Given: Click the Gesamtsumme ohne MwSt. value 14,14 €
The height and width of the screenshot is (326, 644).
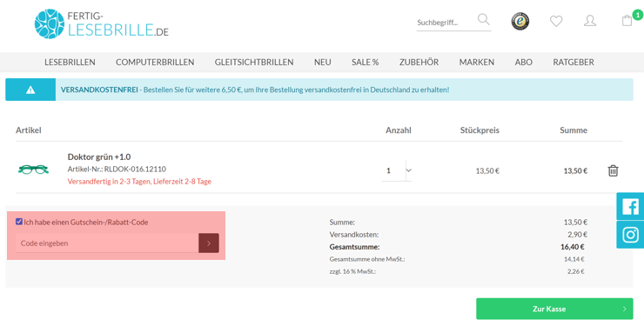Looking at the screenshot, I should pyautogui.click(x=574, y=259).
